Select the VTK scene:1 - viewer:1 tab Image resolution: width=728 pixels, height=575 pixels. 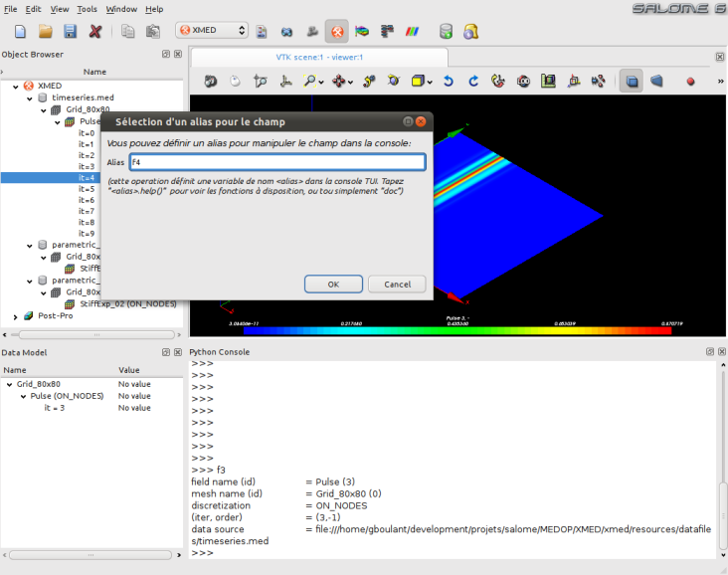pyautogui.click(x=319, y=57)
